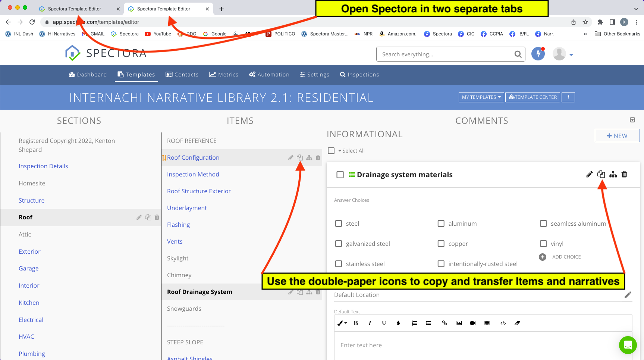Insert a link in the text editor
The image size is (644, 360).
click(x=444, y=323)
